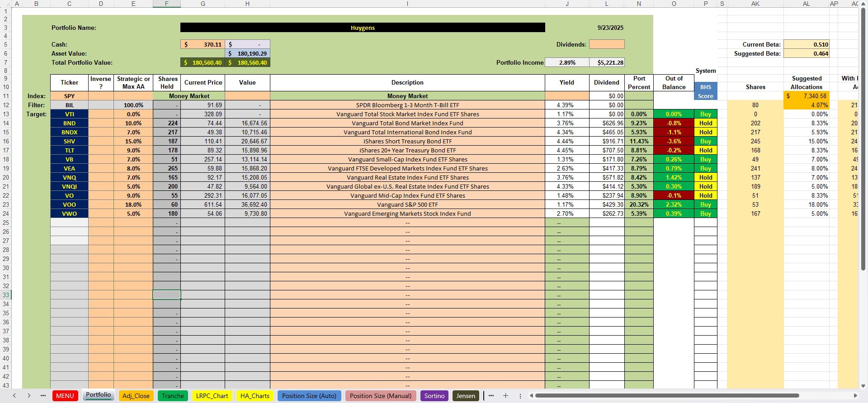
Task: Click the Hold score for BND
Action: 706,123
